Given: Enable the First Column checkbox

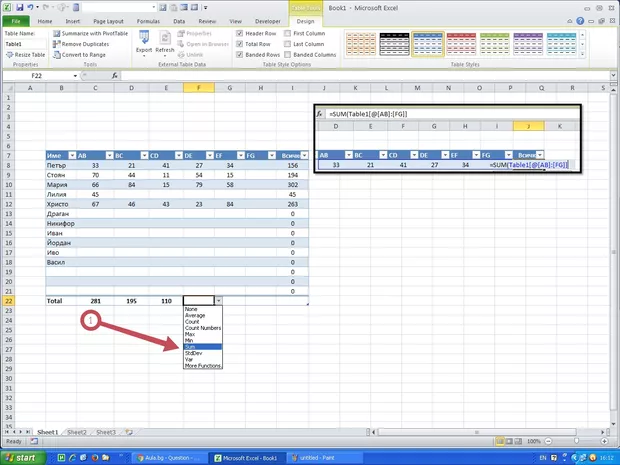Looking at the screenshot, I should (287, 33).
